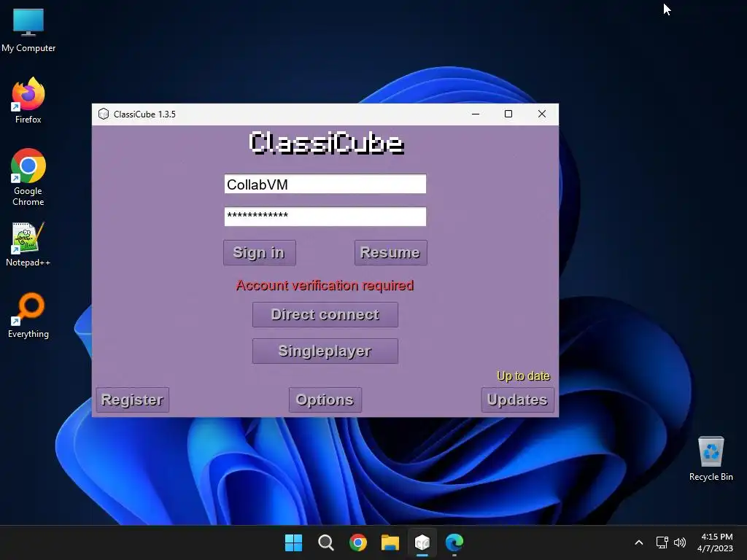
Task: Start Singleplayer mode
Action: tap(325, 351)
